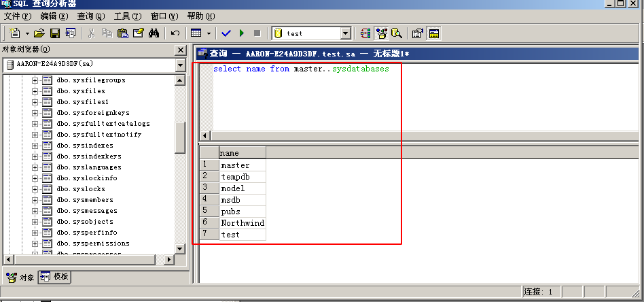The width and height of the screenshot is (644, 302).
Task: Click the dbo.sysperfinfo table icon
Action: click(x=48, y=233)
